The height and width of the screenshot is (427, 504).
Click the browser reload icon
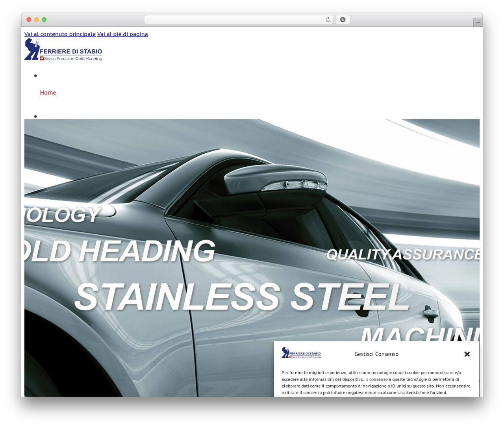coord(328,20)
